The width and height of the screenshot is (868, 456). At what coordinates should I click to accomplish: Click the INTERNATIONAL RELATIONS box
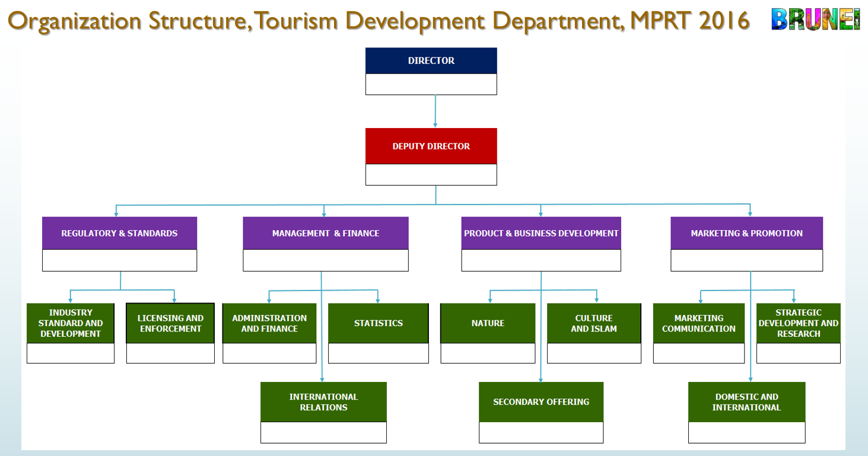323,402
